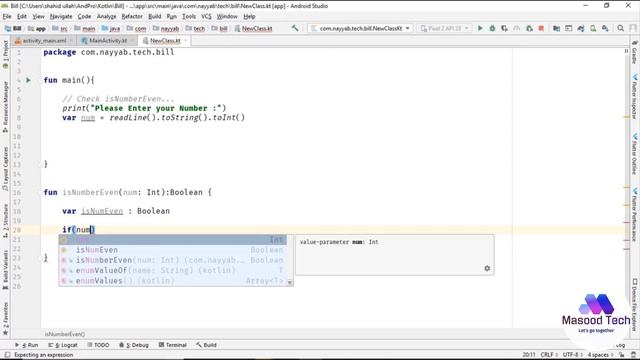Click the user profile icon in the toolbar
Viewport: 640px width, 360px height.
[633, 28]
